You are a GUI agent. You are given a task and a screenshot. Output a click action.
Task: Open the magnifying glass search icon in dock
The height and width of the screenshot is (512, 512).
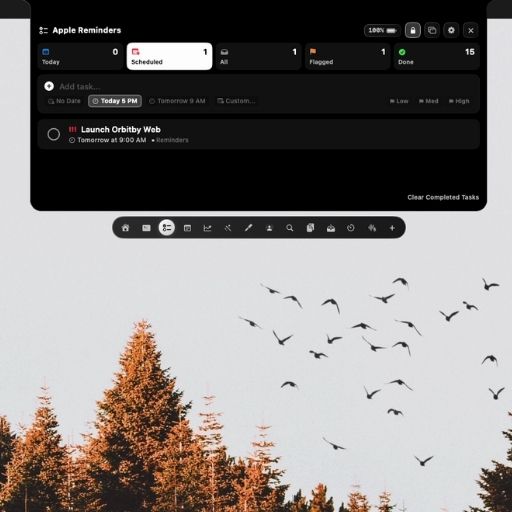click(290, 228)
